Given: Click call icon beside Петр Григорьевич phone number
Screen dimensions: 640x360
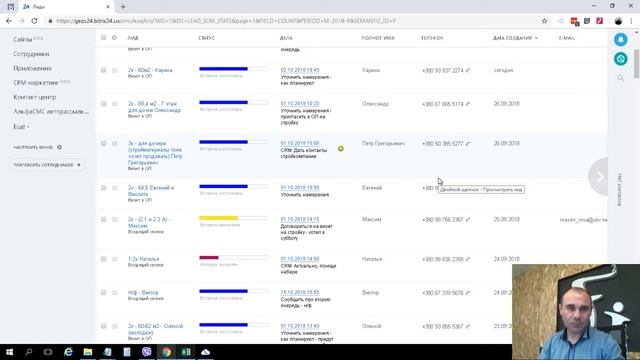Looking at the screenshot, I should (468, 144).
